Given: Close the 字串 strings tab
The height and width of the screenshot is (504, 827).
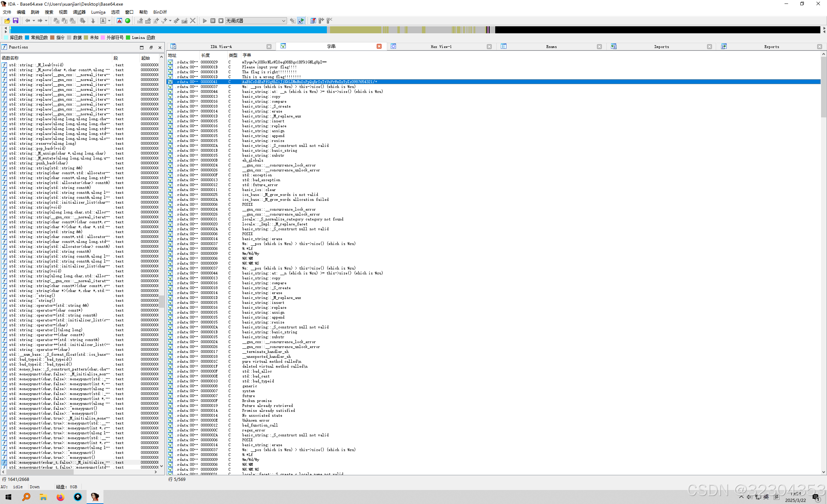Looking at the screenshot, I should 379,46.
